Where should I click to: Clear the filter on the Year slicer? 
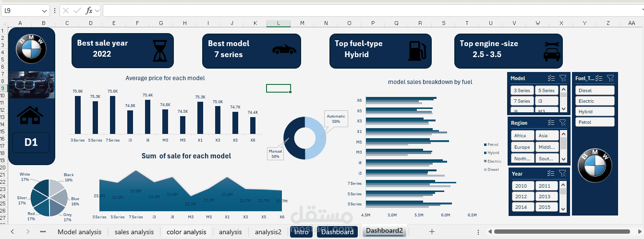(563, 174)
